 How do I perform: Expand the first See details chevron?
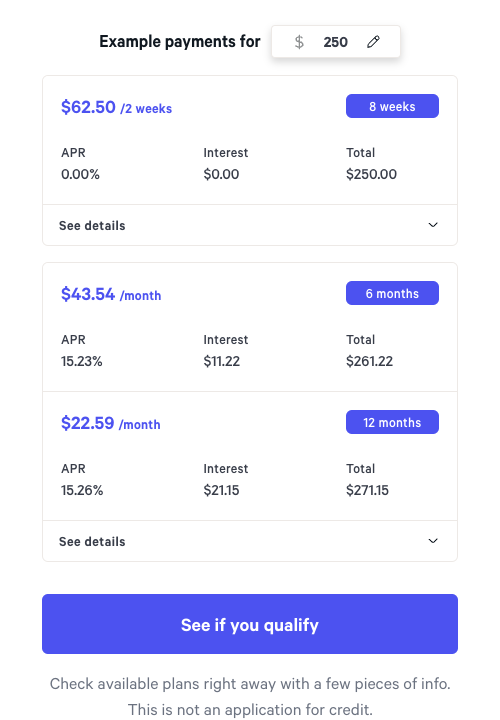(433, 225)
